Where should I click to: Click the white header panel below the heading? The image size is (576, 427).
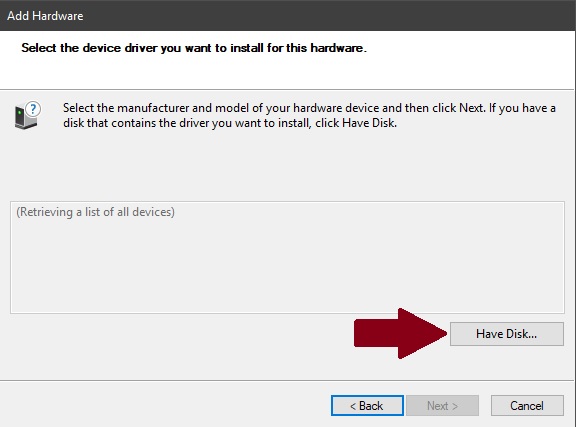287,72
